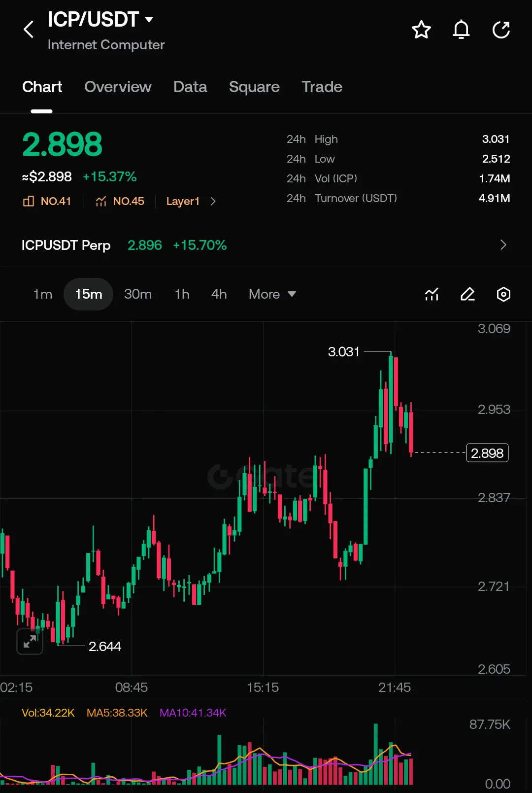
Task: Select the 1m timeframe
Action: point(43,294)
